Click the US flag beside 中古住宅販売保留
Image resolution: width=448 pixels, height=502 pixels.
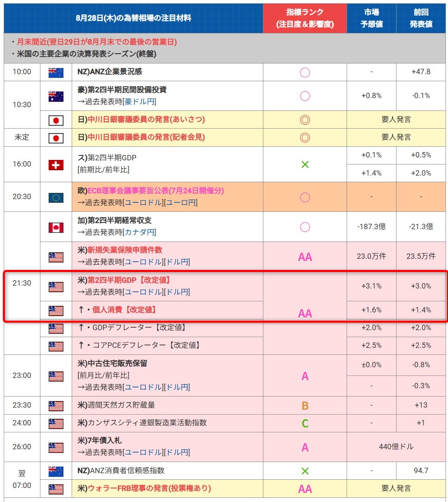pyautogui.click(x=56, y=376)
